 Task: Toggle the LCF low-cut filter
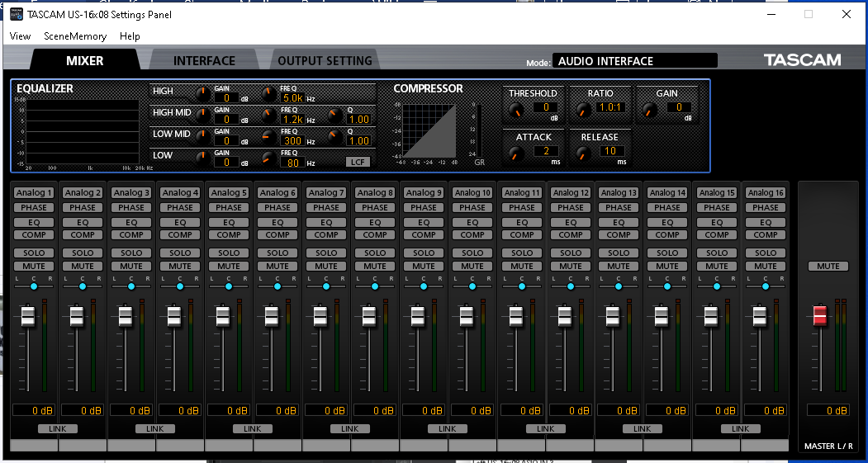click(358, 162)
